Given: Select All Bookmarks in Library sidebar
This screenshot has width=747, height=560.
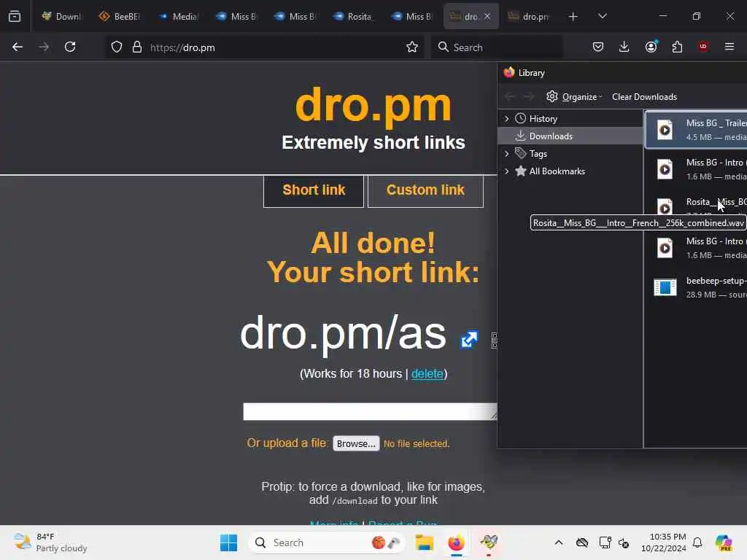Looking at the screenshot, I should pos(557,171).
